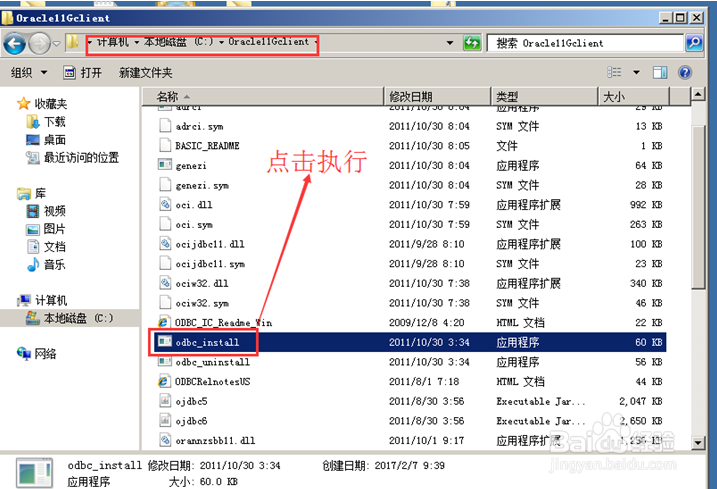Select orannzsbb11.dll file icon
Image resolution: width=717 pixels, height=489 pixels.
click(x=165, y=440)
